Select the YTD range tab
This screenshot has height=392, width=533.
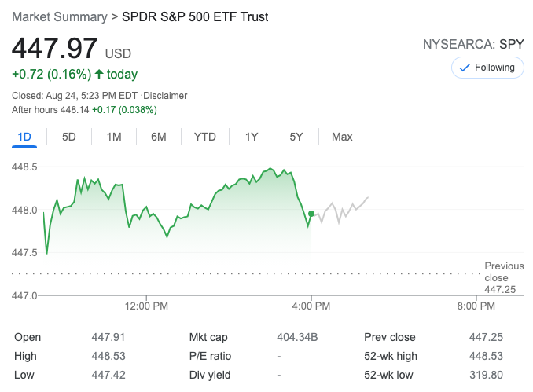pos(205,137)
